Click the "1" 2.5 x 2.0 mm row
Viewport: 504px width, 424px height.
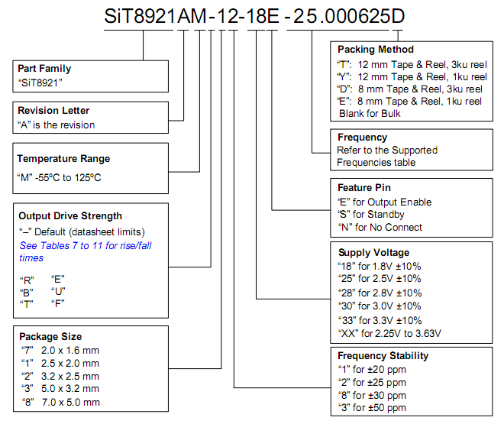pos(60,363)
